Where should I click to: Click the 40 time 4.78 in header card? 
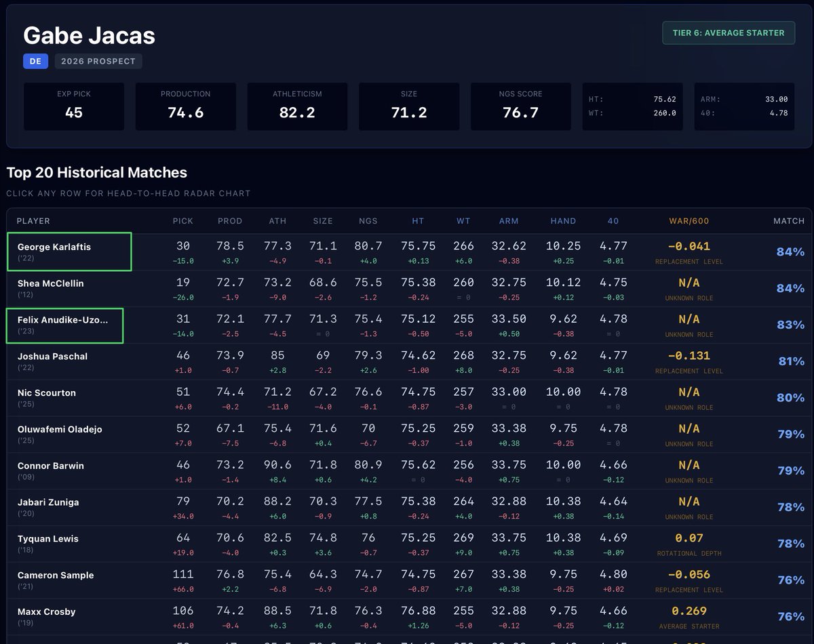[779, 113]
